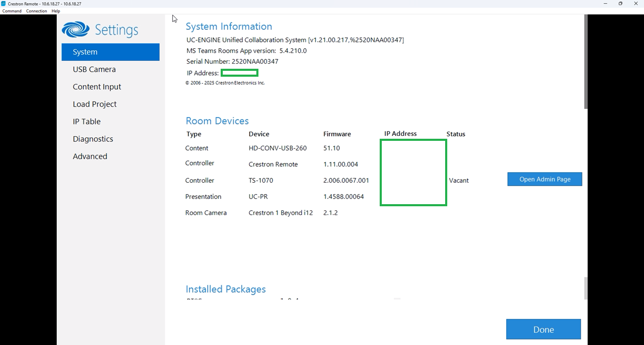The height and width of the screenshot is (345, 644).
Task: Open the System settings section
Action: [x=85, y=52]
